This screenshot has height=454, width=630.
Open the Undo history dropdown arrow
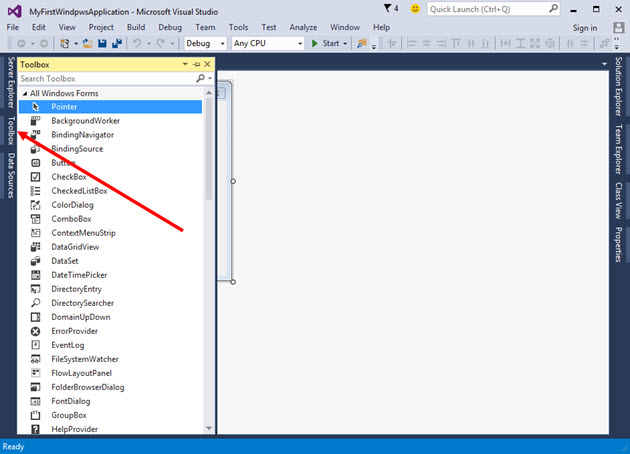149,43
